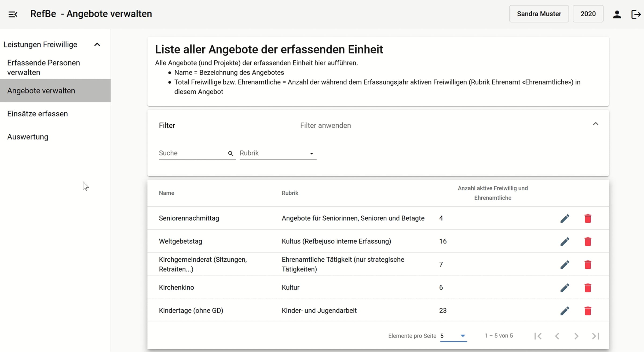Click the logout icon
Viewport: 644px width, 352px height.
(636, 14)
